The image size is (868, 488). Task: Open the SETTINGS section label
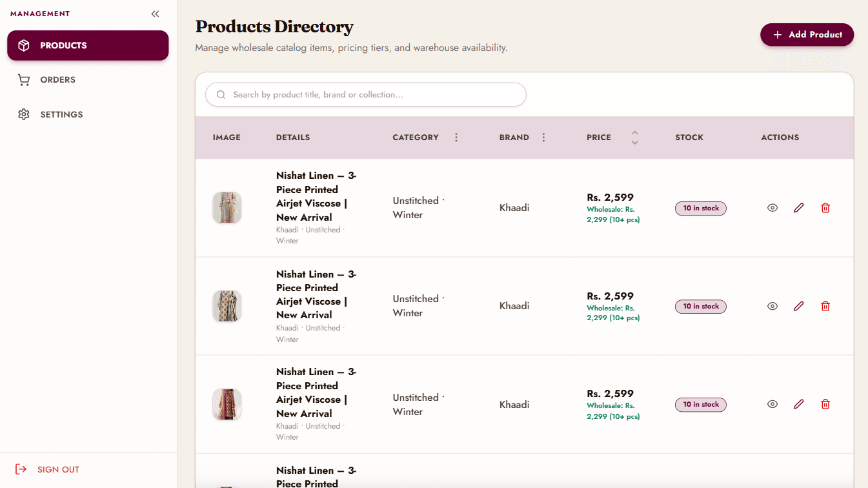point(61,114)
